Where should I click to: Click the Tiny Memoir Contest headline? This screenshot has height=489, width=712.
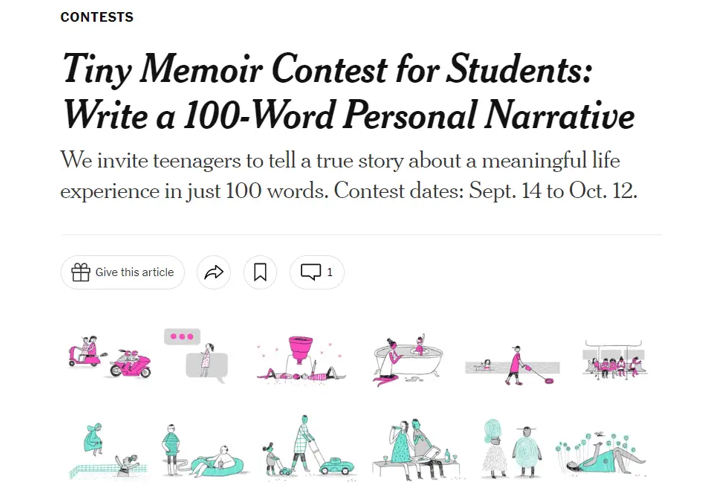coord(348,92)
